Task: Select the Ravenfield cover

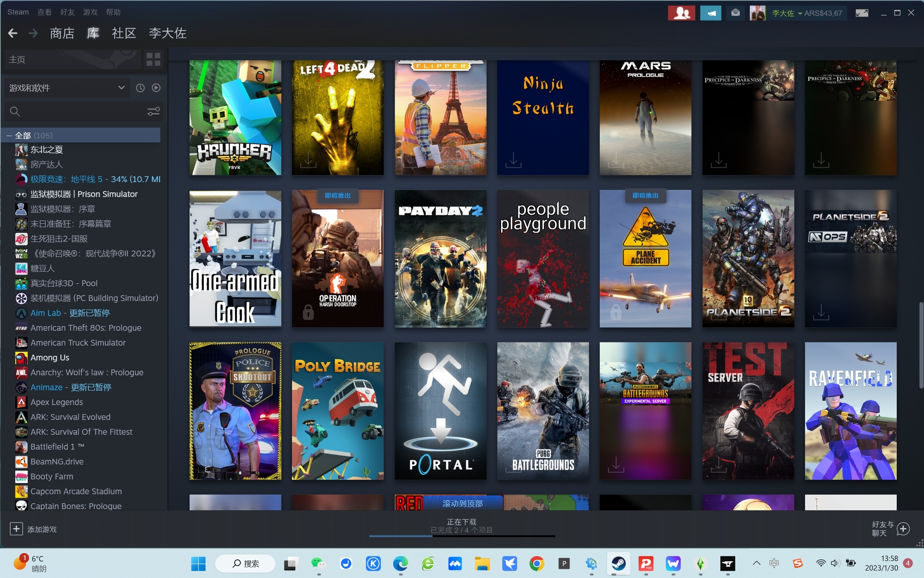Action: coord(850,411)
